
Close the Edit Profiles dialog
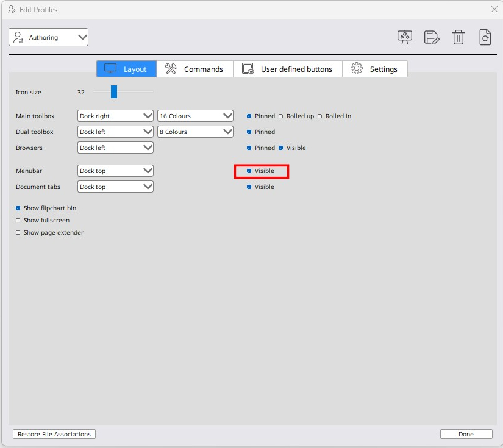494,9
